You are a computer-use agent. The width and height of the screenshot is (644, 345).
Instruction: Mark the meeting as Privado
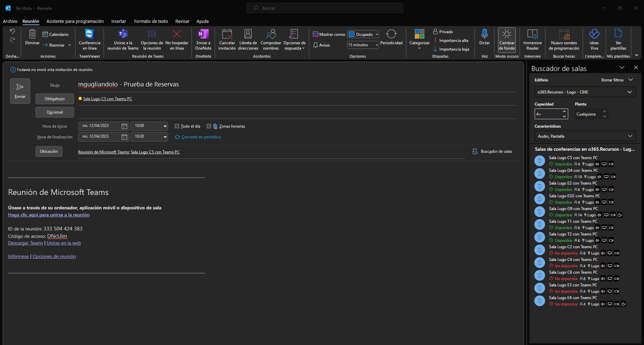[x=443, y=31]
